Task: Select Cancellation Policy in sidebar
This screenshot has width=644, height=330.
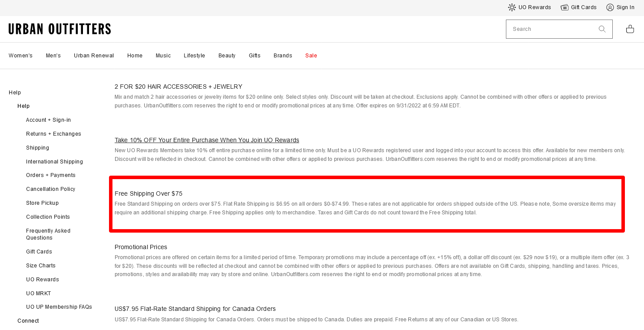Action: [x=50, y=189]
